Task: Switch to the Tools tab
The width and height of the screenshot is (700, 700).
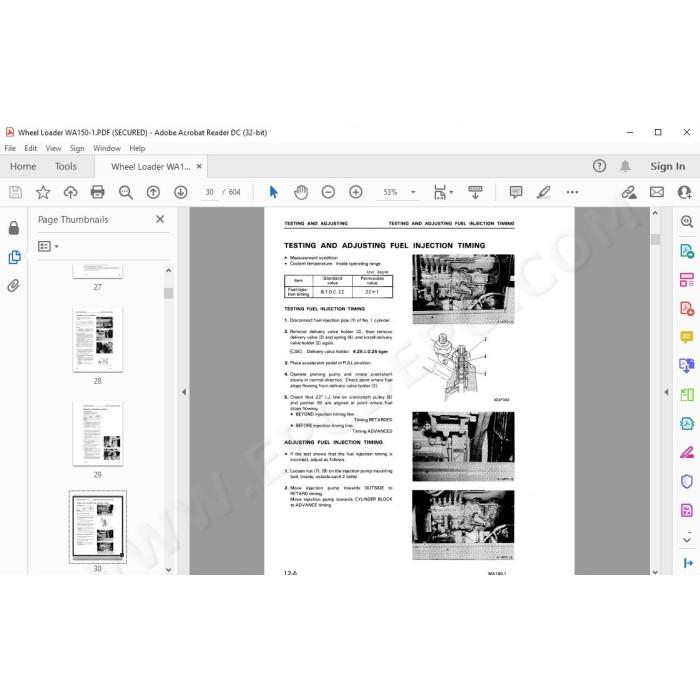Action: click(x=66, y=167)
